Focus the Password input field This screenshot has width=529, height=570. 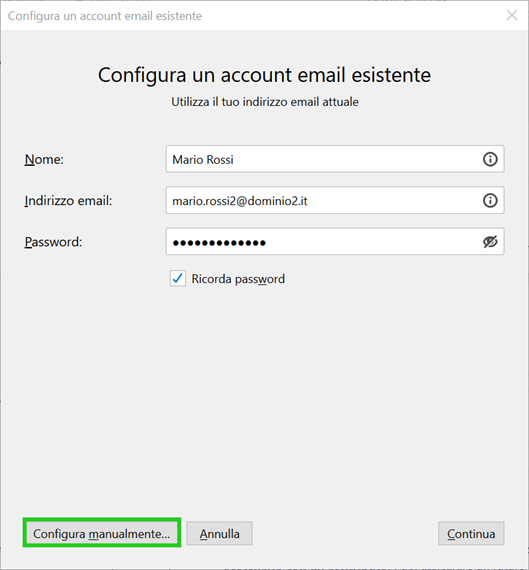[x=335, y=242]
